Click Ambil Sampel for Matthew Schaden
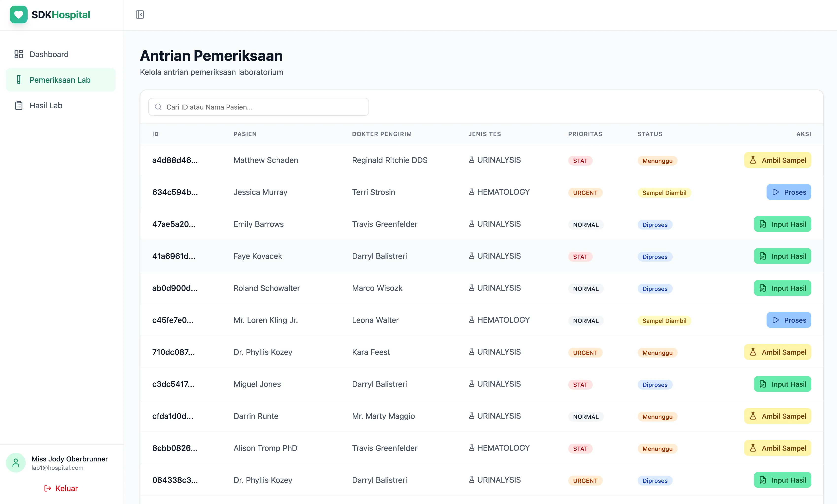 (778, 160)
